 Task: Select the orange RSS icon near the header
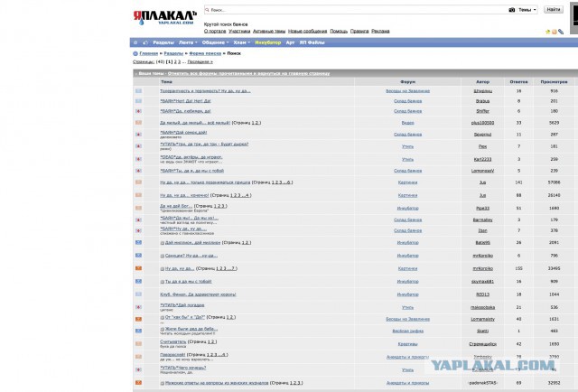(x=554, y=33)
